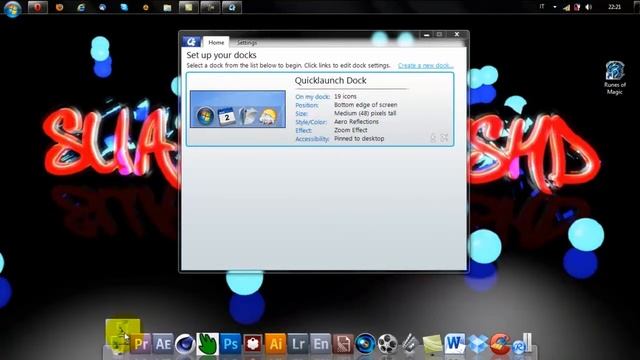
Task: Open Adobe Premiere Pro from the dock
Action: pyautogui.click(x=141, y=344)
